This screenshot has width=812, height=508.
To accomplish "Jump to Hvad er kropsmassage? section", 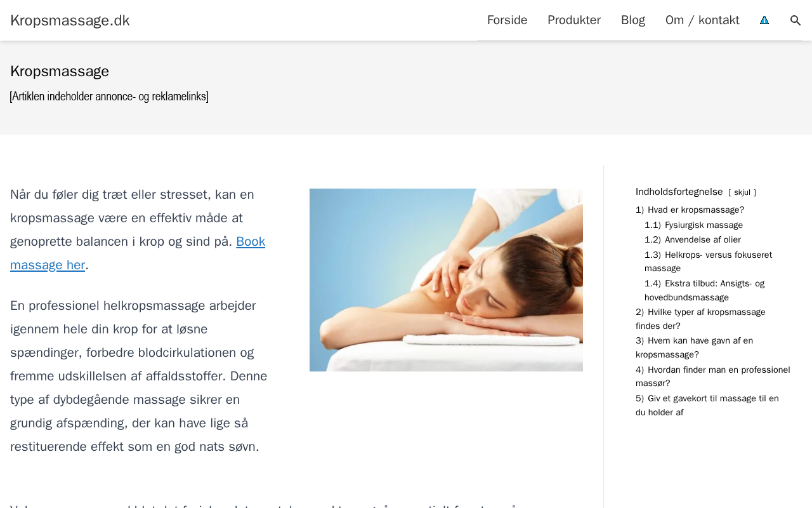I will coord(690,210).
